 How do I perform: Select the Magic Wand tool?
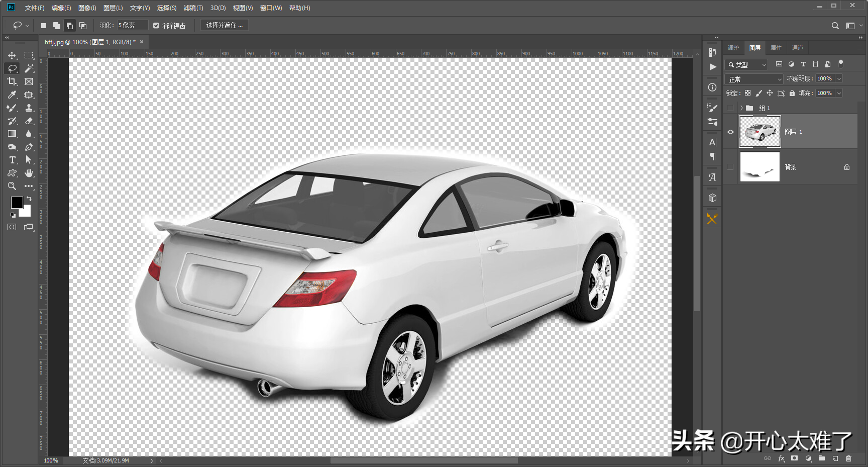(29, 68)
